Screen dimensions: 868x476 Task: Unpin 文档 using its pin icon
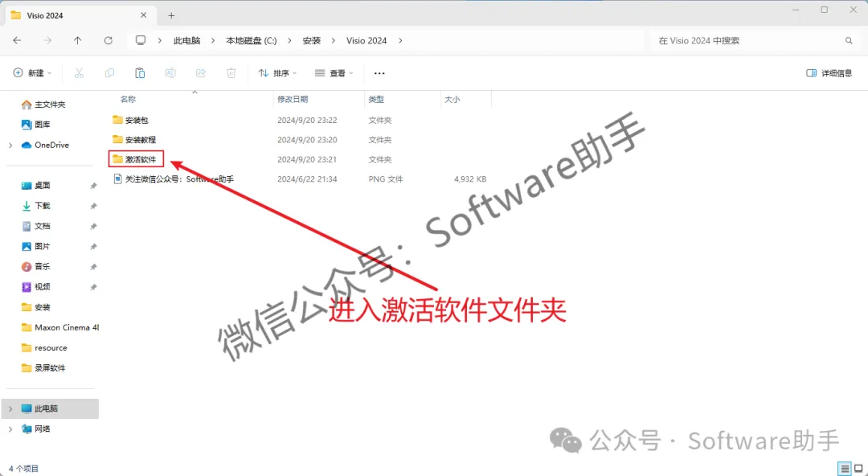93,227
